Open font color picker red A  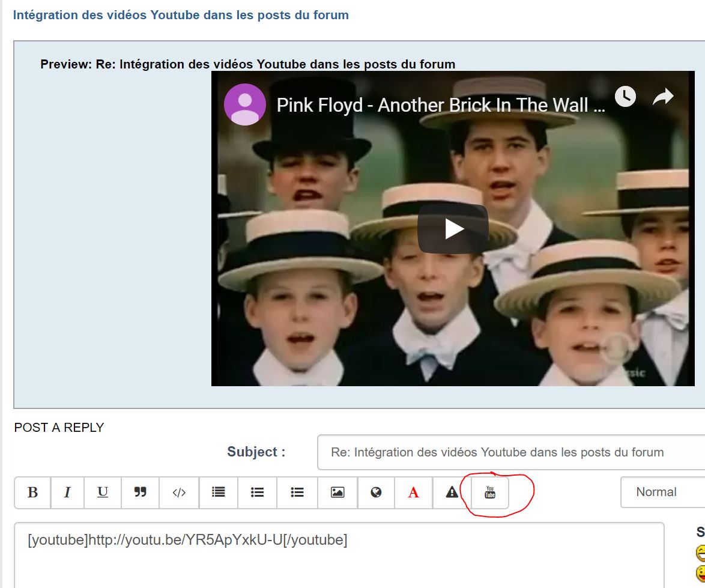[x=413, y=493]
